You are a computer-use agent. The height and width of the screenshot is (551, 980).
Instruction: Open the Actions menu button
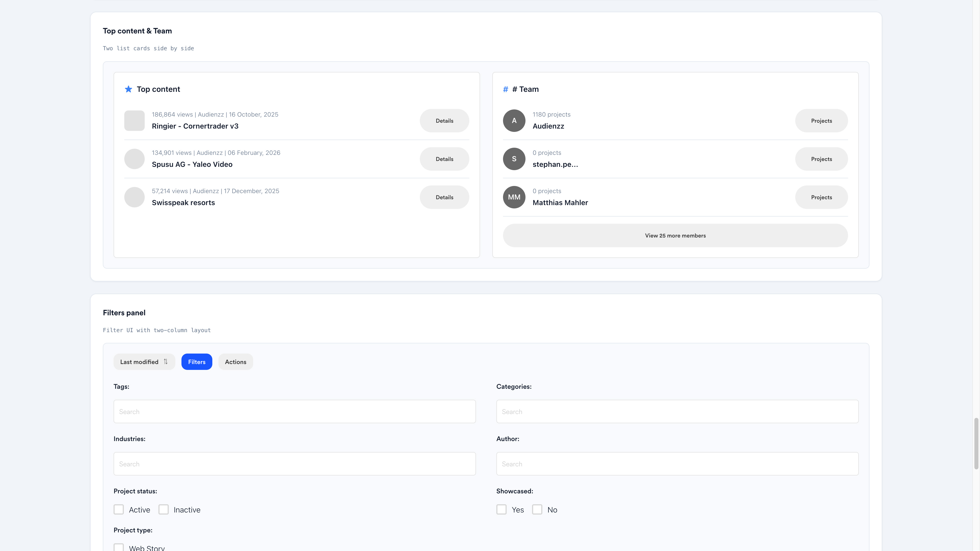[x=236, y=362]
